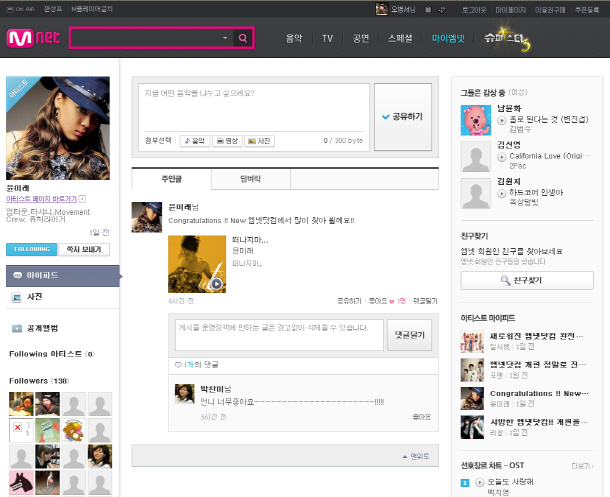The height and width of the screenshot is (497, 610).
Task: Open the 더보기 link beside OST chart
Action: [x=580, y=465]
